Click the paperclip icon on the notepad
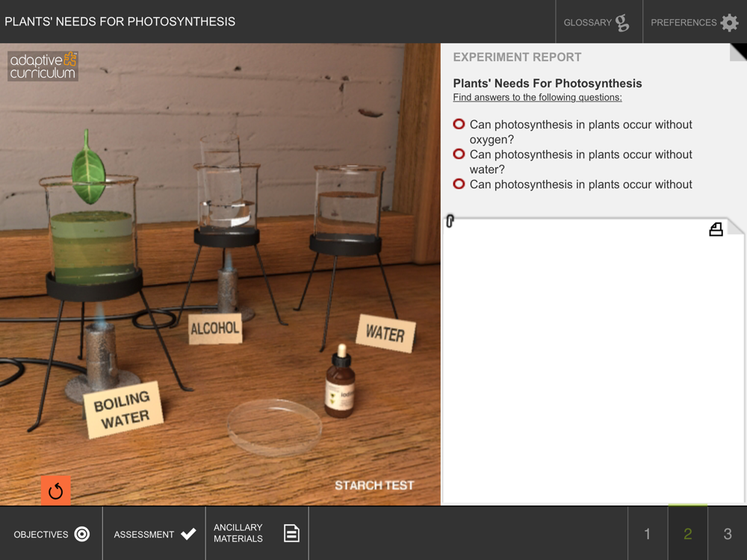The height and width of the screenshot is (560, 747). (450, 221)
